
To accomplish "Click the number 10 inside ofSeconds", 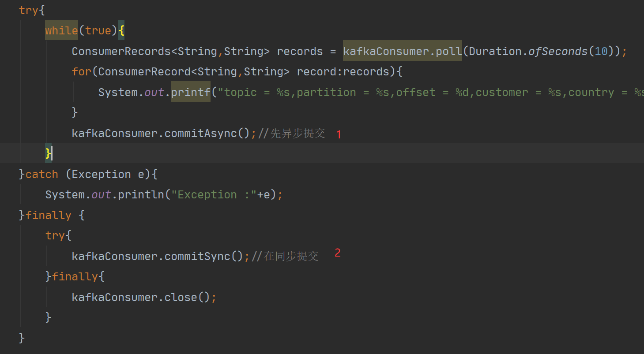I will point(601,51).
